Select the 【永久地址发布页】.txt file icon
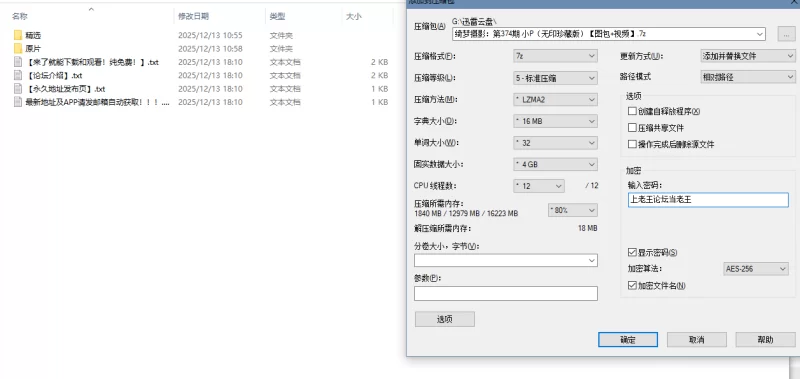The width and height of the screenshot is (800, 379). [18, 88]
